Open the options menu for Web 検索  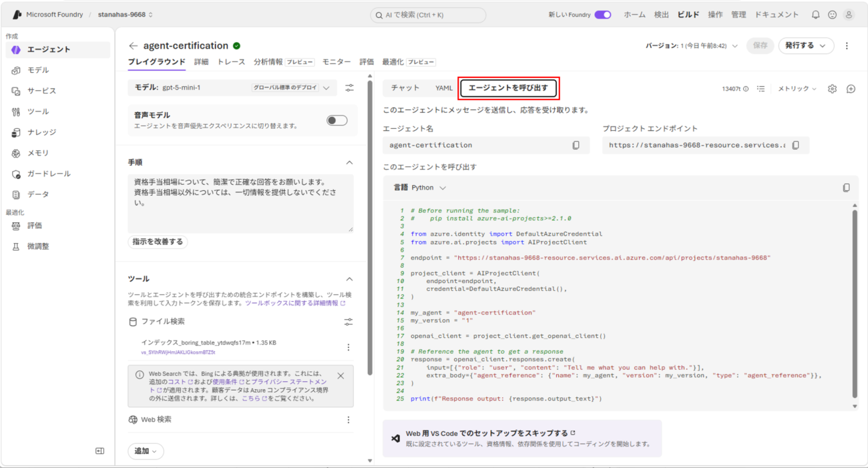[348, 420]
